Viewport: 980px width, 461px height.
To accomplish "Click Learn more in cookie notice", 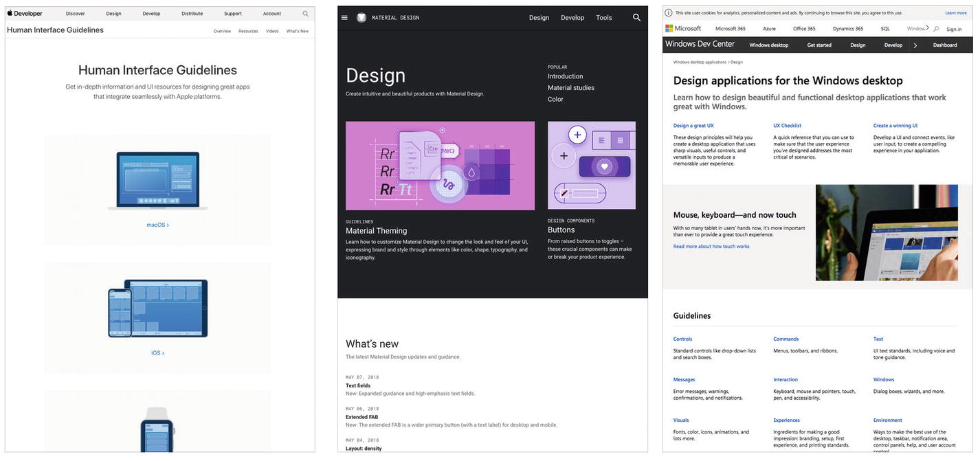I will click(956, 13).
